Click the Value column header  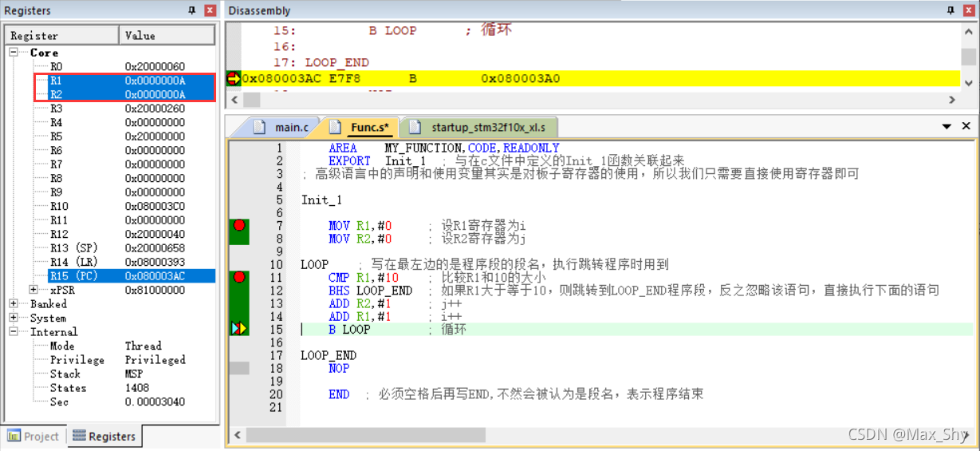pos(167,35)
